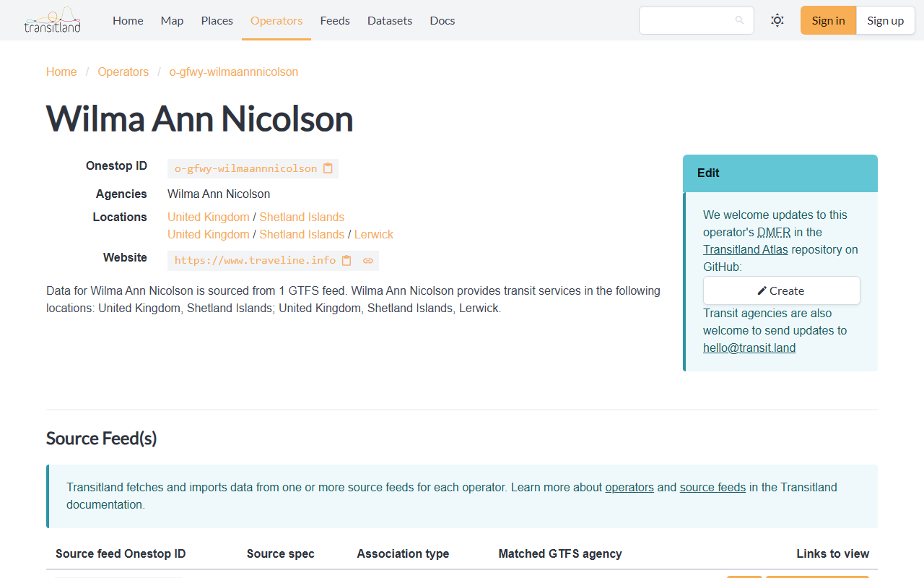Open Shetland Islands link in Lerwick row
This screenshot has width=924, height=578.
click(x=302, y=234)
